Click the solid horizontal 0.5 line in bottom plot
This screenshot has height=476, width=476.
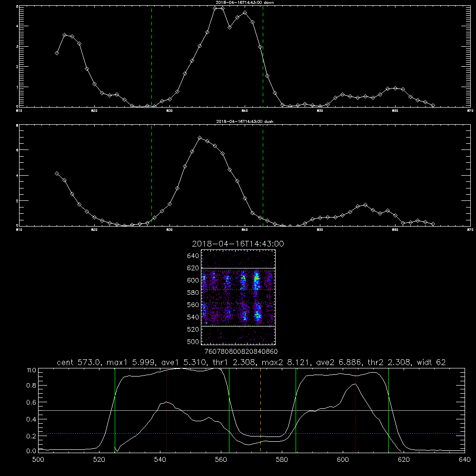[251, 410]
